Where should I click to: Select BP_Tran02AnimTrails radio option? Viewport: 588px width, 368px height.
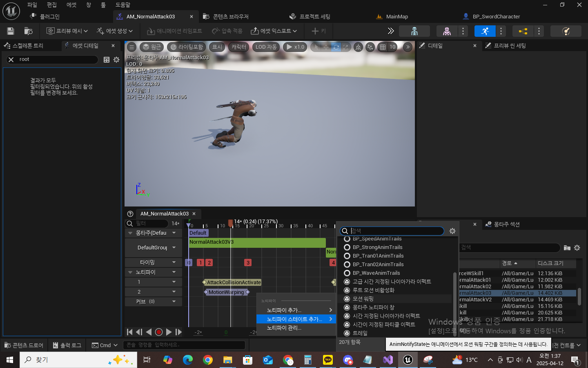point(347,265)
